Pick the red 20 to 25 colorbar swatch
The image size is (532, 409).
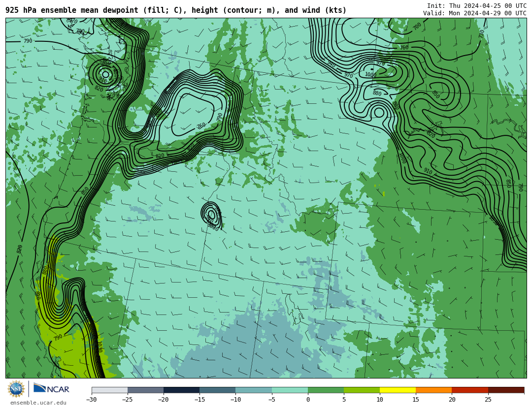tap(470, 390)
